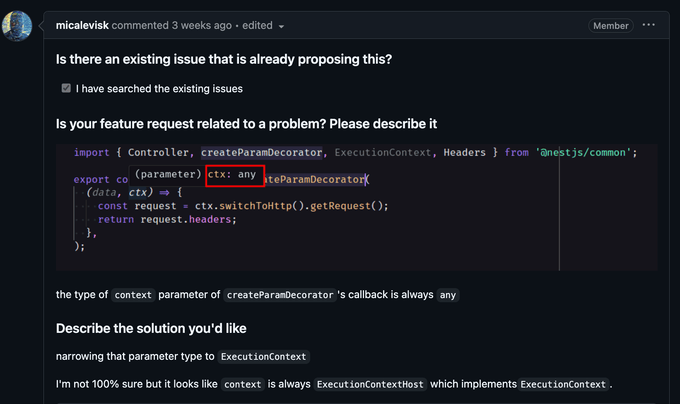Click the inline code "context" in problem description
This screenshot has width=680, height=404.
point(133,295)
